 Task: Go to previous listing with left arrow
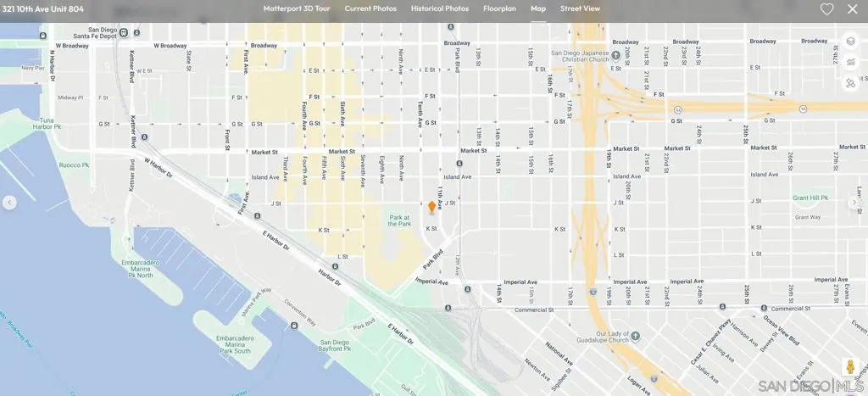pyautogui.click(x=9, y=203)
